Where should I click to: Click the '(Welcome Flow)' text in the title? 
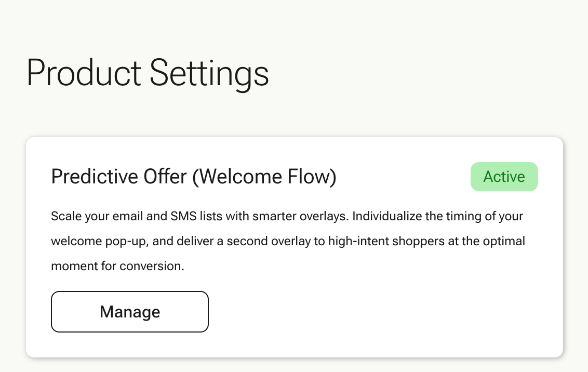[x=264, y=177]
